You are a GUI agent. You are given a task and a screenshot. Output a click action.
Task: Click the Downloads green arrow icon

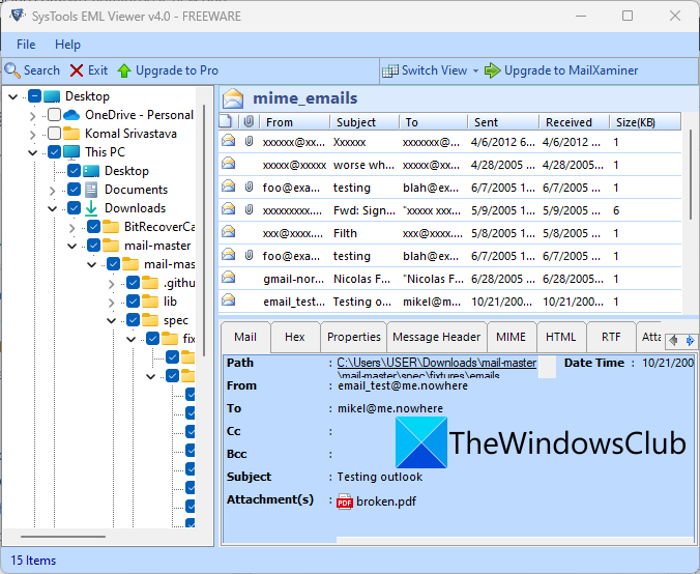[x=91, y=208]
